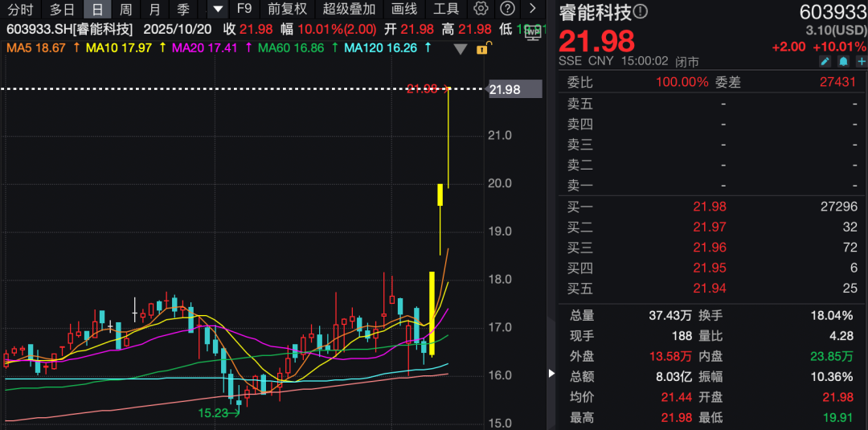Expand indicator list with gray down triangle
This screenshot has width=868, height=430.
[461, 49]
